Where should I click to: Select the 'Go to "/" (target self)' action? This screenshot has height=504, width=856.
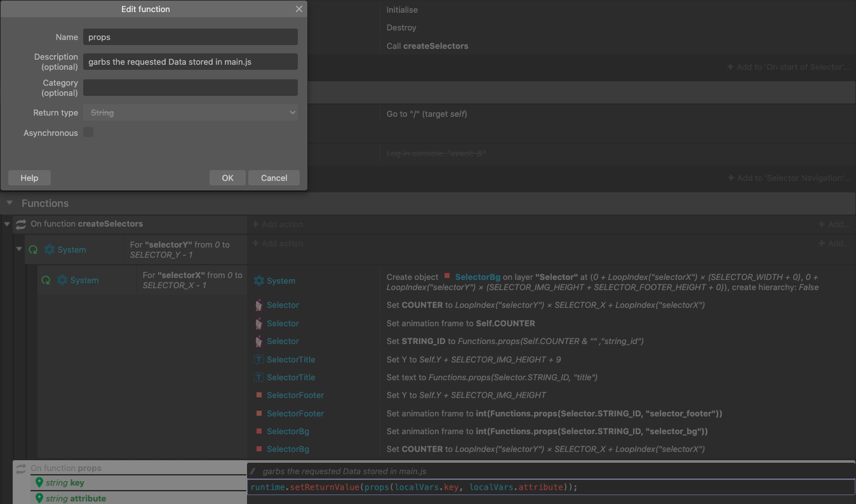point(427,114)
